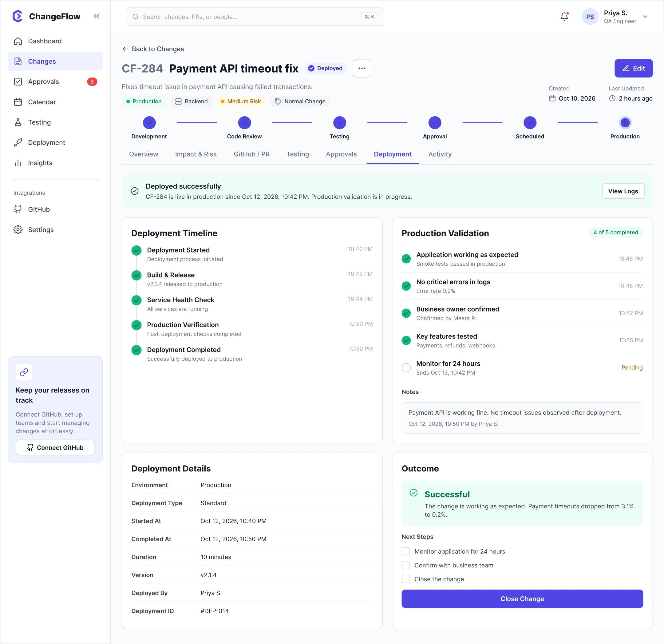Check Monitor application for 24 hours

[x=405, y=551]
